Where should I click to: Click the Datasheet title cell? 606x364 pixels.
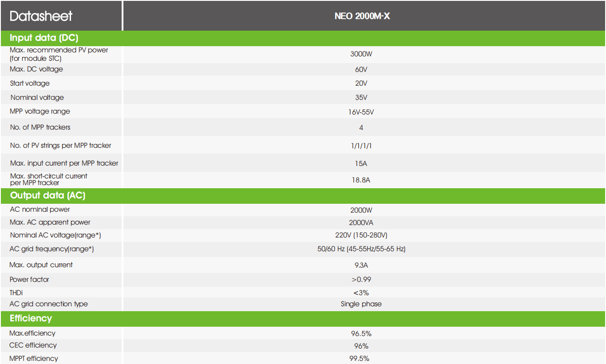(61, 16)
